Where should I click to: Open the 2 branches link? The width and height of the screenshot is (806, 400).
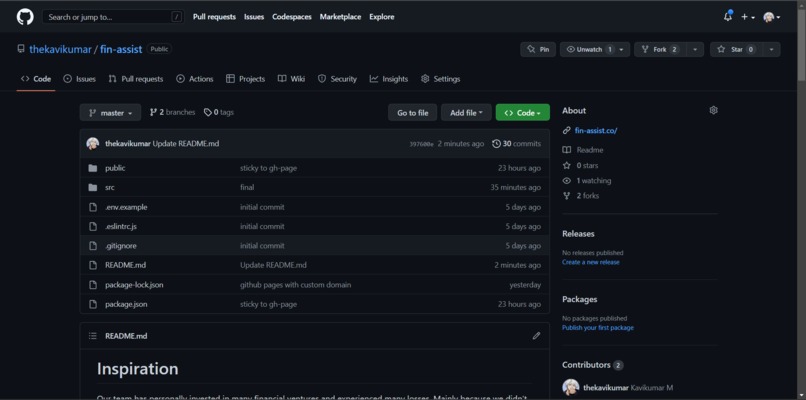pos(172,112)
